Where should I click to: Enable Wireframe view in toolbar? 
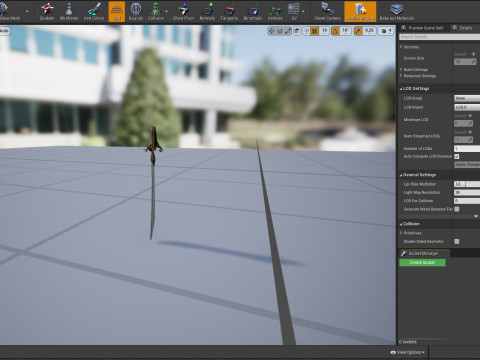click(x=69, y=12)
